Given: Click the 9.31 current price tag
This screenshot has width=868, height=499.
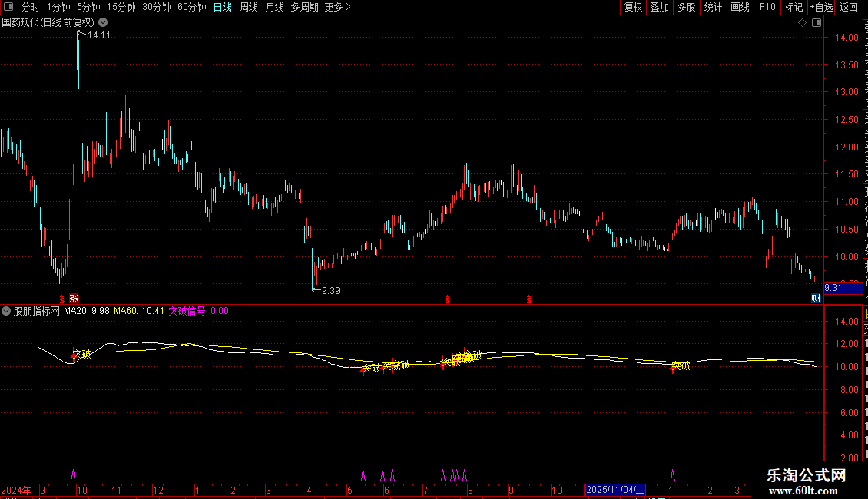Looking at the screenshot, I should click(843, 288).
